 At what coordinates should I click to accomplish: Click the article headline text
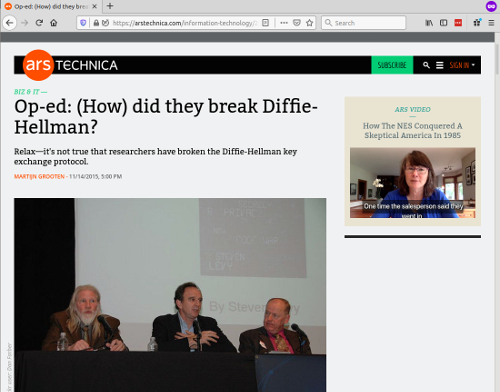(x=166, y=117)
